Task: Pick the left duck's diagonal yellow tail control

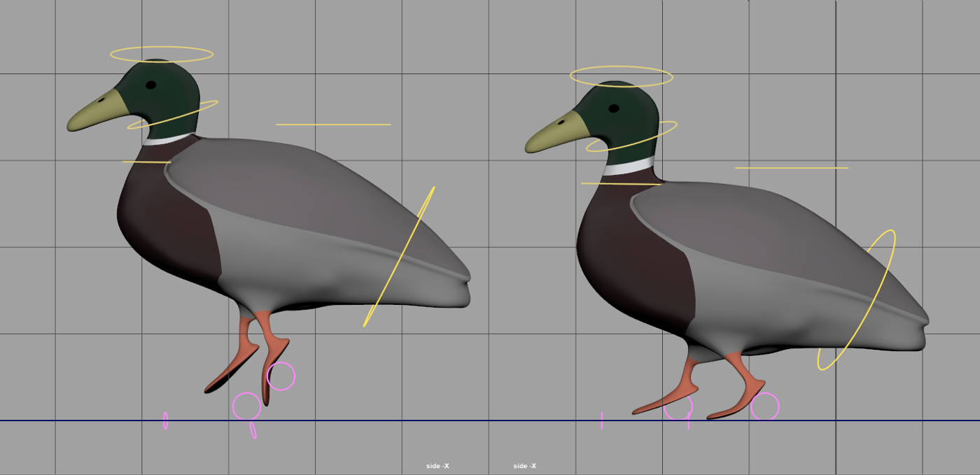Action: click(x=399, y=257)
